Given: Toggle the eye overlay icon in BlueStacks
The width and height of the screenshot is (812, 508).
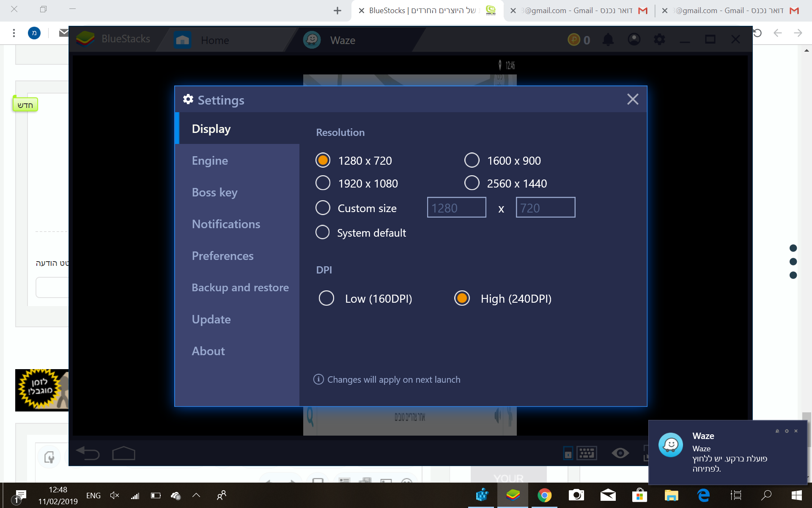Looking at the screenshot, I should coord(620,453).
